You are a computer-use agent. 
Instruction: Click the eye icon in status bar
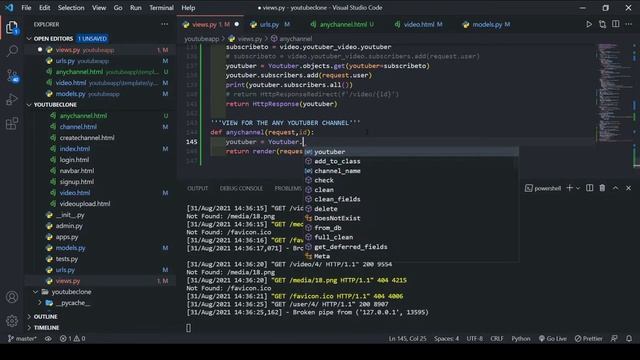point(48,338)
